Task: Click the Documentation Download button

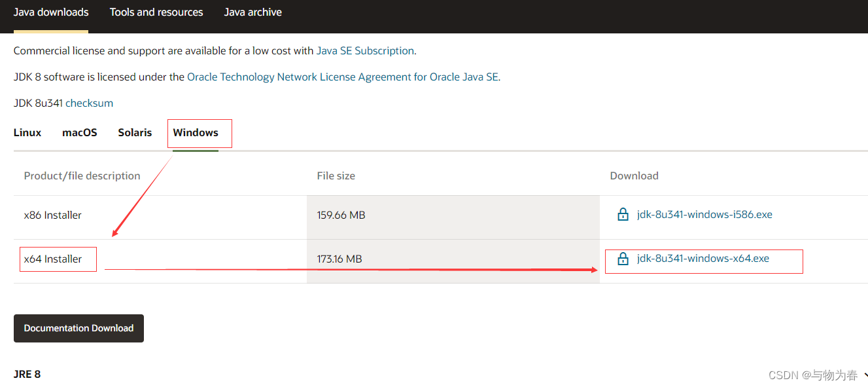Action: 78,328
